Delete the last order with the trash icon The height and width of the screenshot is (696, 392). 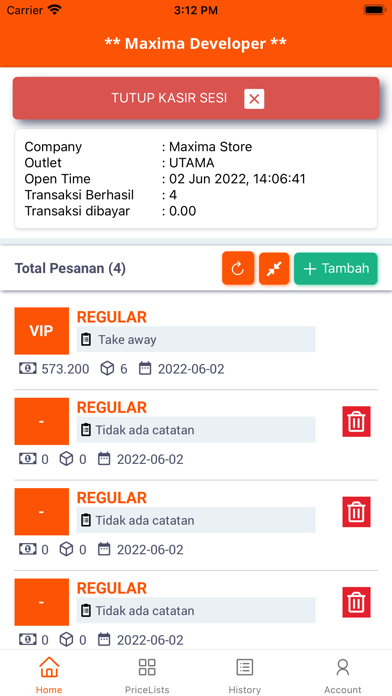(356, 602)
